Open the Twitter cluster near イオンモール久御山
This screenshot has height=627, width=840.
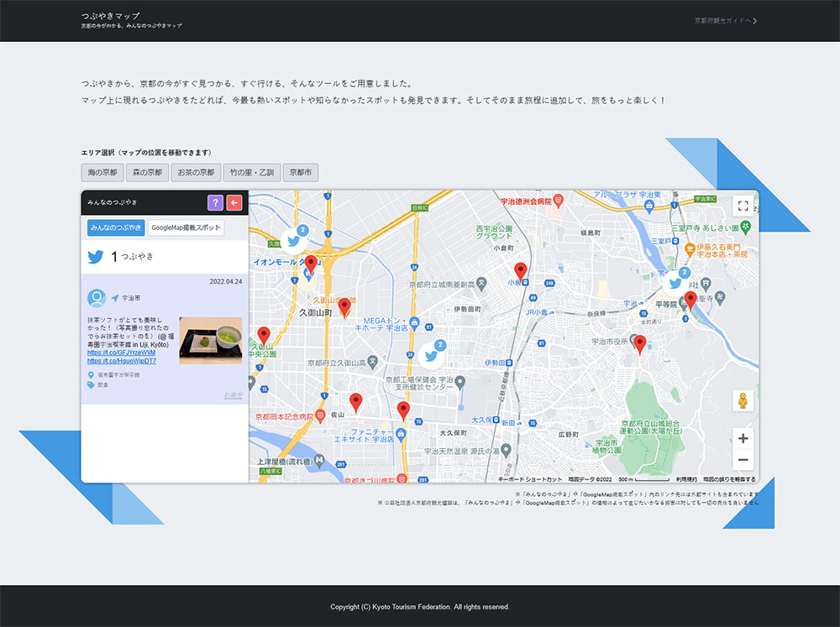click(x=295, y=239)
